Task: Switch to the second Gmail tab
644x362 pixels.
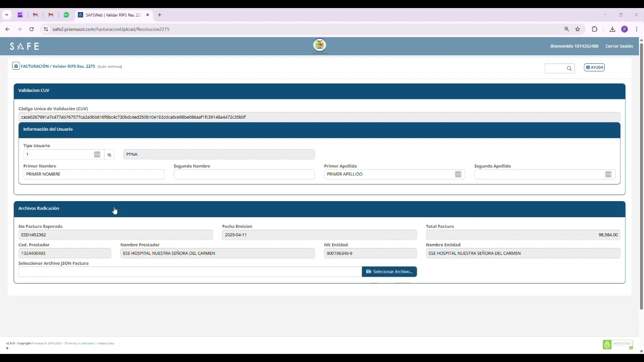Action: click(x=51, y=15)
